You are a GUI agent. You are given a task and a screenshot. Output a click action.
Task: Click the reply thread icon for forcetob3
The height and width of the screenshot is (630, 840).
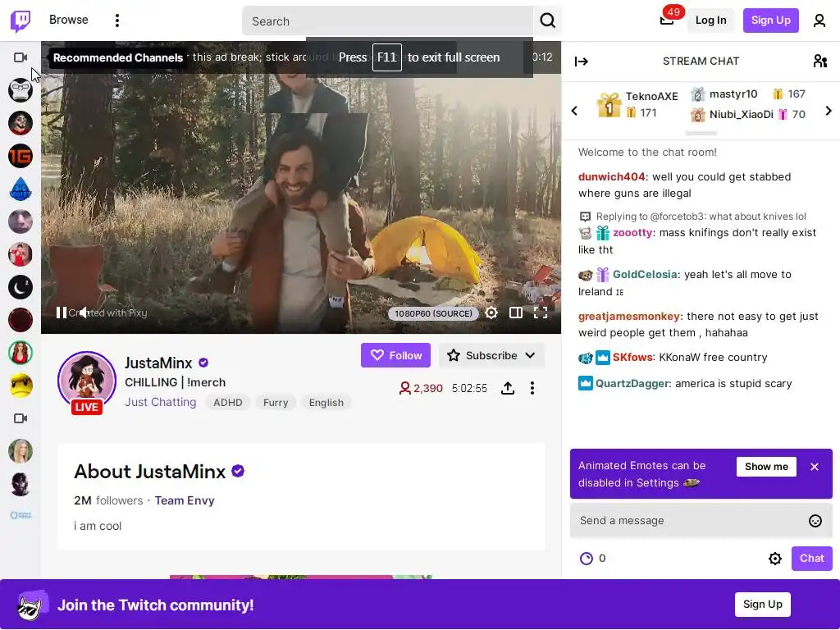585,217
